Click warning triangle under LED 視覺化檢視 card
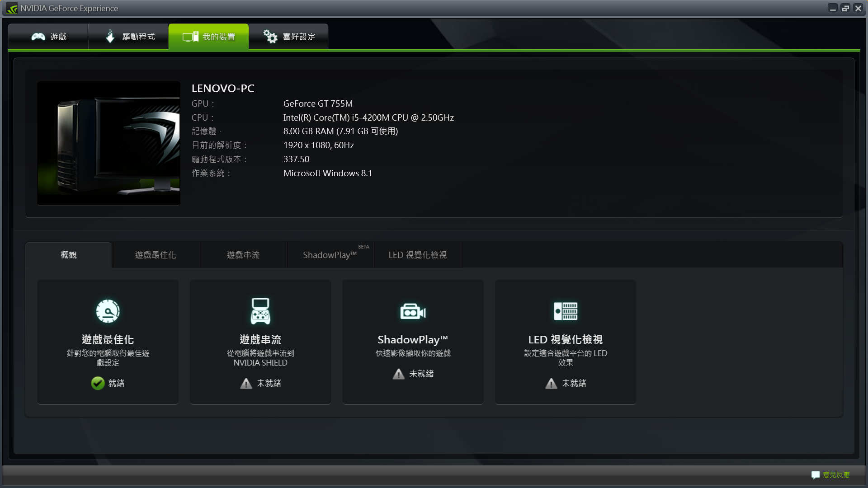This screenshot has height=488, width=868. click(x=551, y=384)
